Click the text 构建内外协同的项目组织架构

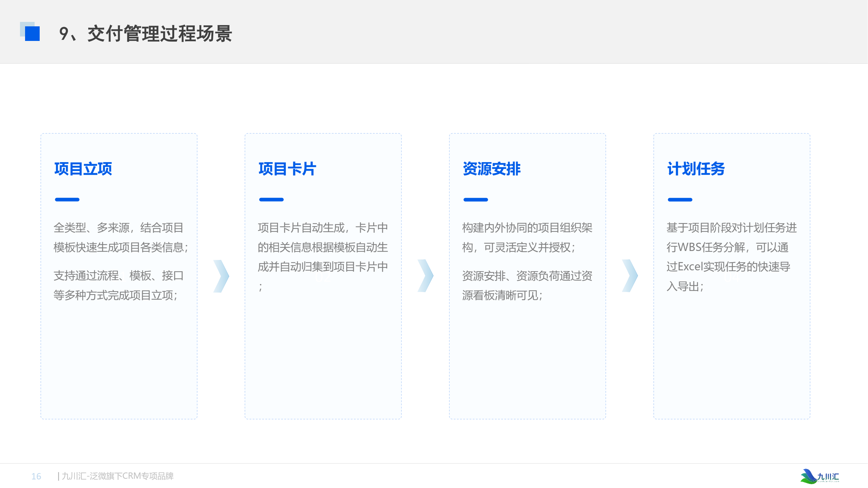tap(527, 237)
